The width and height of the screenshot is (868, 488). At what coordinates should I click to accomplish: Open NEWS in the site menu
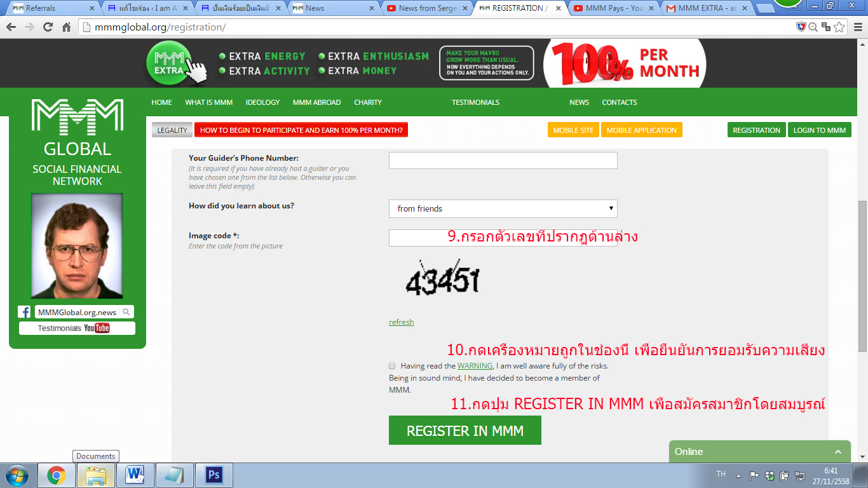(x=579, y=102)
